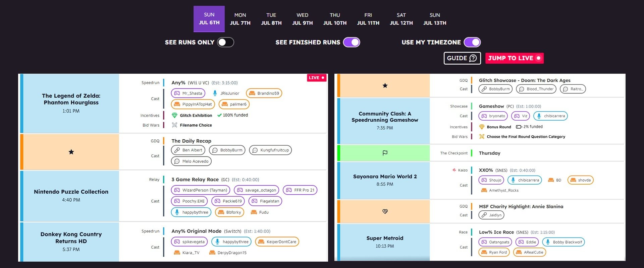Select the SUN JUL 6TH tab
Viewport: 644px width, 268px height.
click(x=209, y=19)
